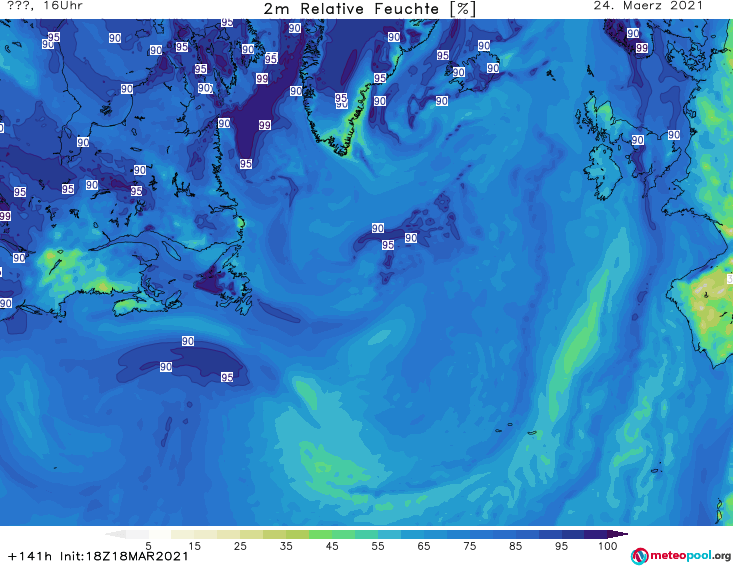Click the date '24. Maerz 2021'
Image resolution: width=733 pixels, height=566 pixels.
pos(648,6)
